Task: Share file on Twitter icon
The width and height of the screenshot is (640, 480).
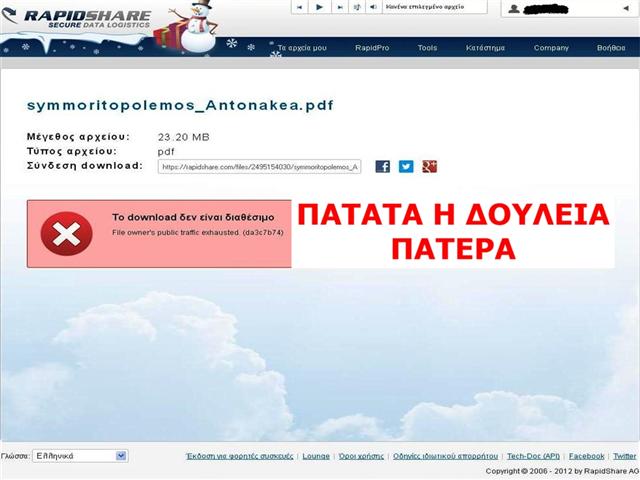Action: [406, 166]
